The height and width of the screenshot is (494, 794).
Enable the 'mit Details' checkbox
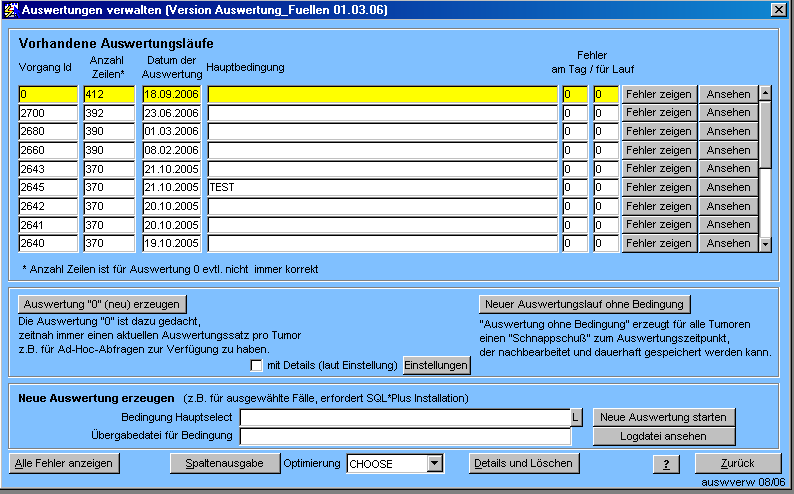257,366
